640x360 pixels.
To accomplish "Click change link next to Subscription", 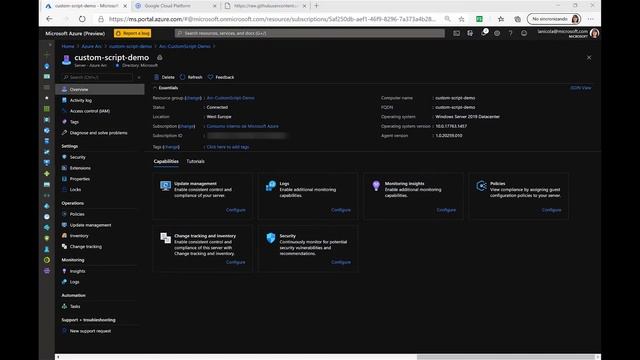I will 187,126.
